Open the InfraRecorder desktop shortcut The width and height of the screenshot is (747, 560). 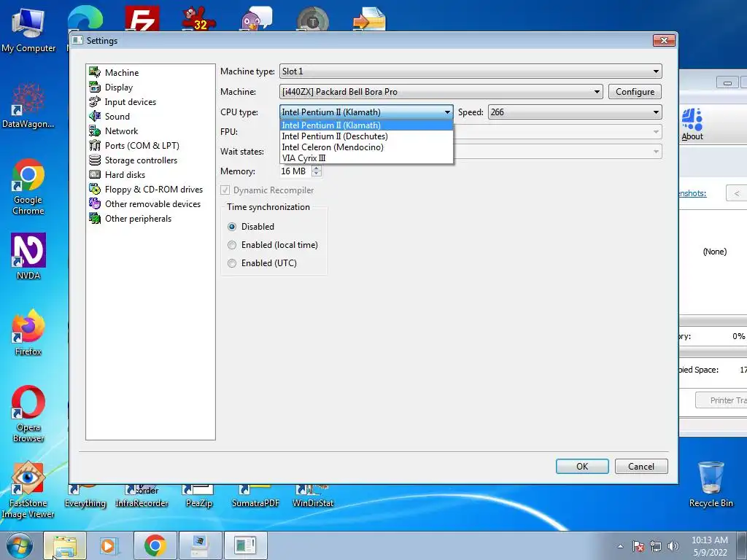(x=142, y=496)
